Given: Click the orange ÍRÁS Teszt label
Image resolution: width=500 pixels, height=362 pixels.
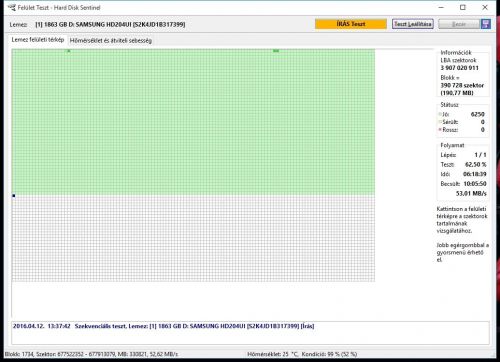Looking at the screenshot, I should coord(351,24).
